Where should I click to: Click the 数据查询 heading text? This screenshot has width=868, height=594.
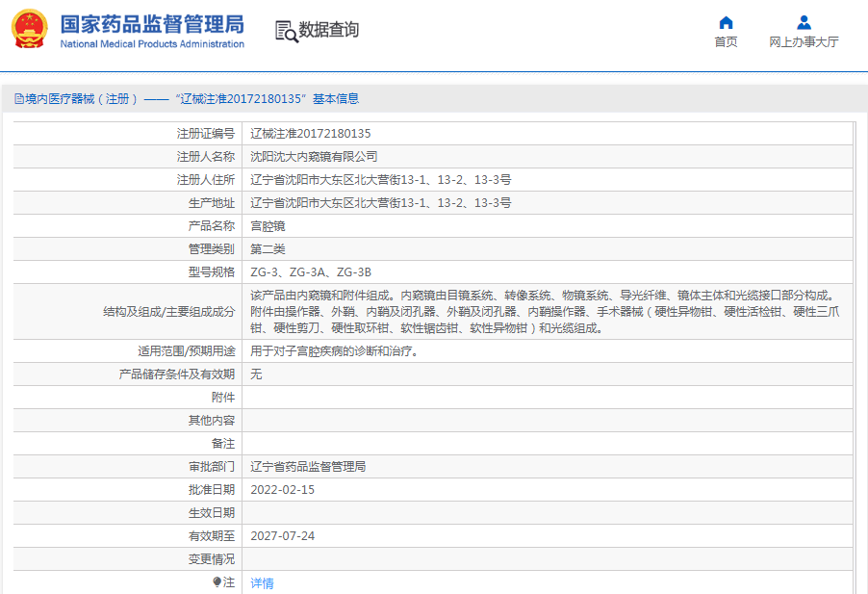pyautogui.click(x=328, y=31)
